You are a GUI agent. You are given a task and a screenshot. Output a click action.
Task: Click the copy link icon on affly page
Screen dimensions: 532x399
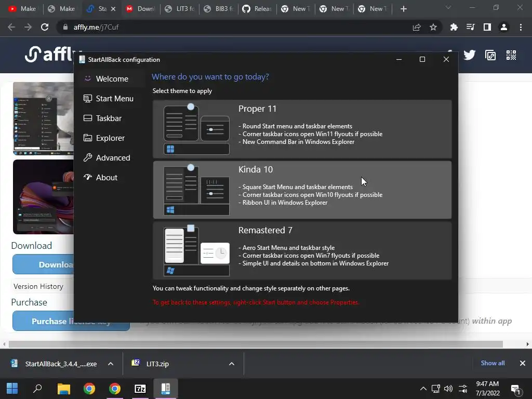490,55
